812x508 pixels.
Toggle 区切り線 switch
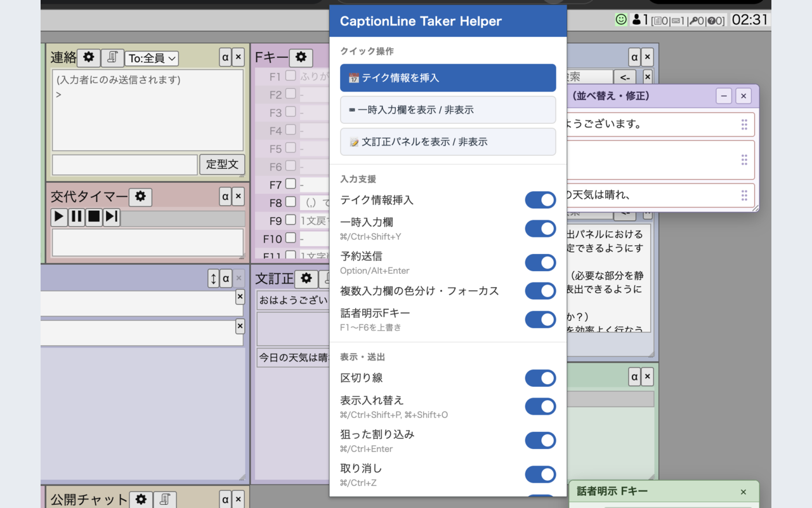point(540,378)
